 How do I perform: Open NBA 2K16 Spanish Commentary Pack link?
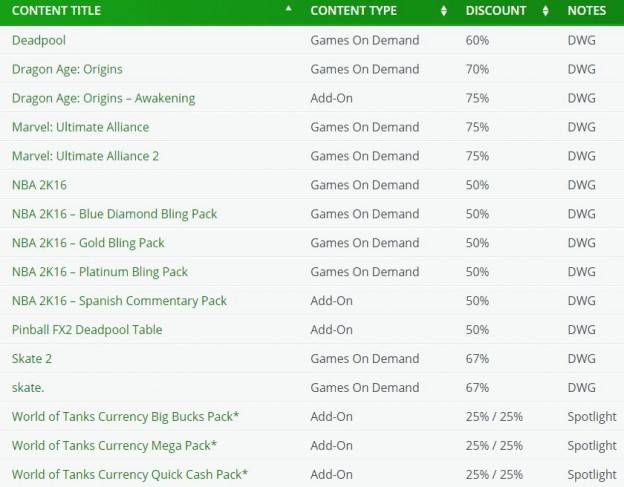click(119, 301)
